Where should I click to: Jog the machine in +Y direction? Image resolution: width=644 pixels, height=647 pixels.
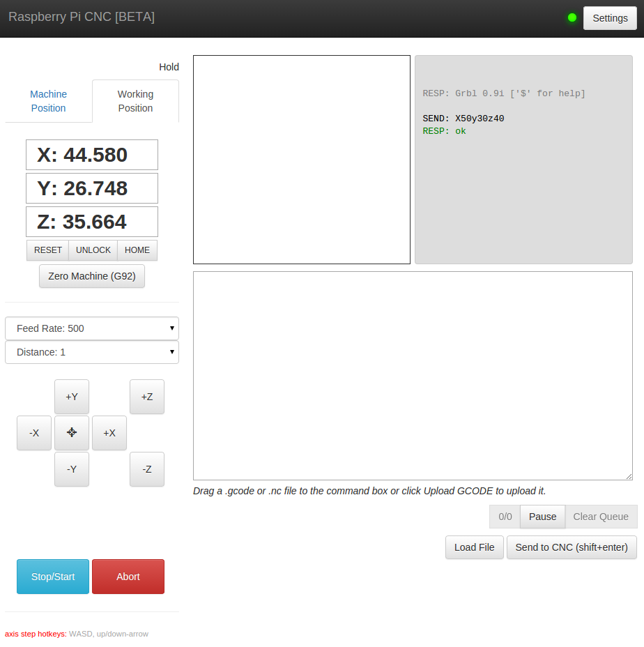click(72, 397)
